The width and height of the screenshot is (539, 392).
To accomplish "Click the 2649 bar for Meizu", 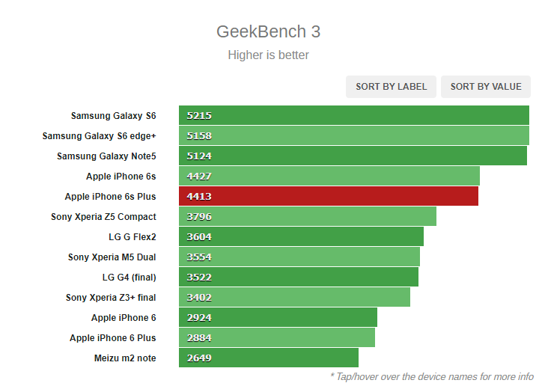I will 268,358.
